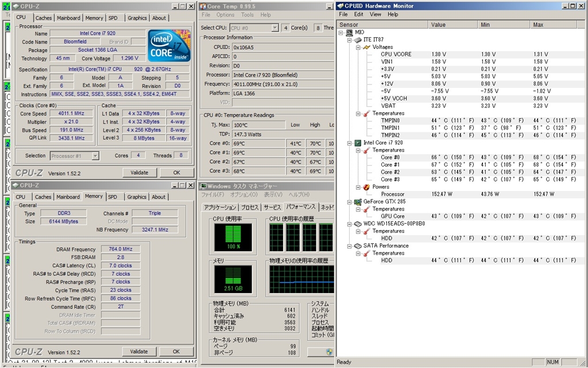Click the Powers flame icon in Hardware Monitor

pyautogui.click(x=367, y=187)
